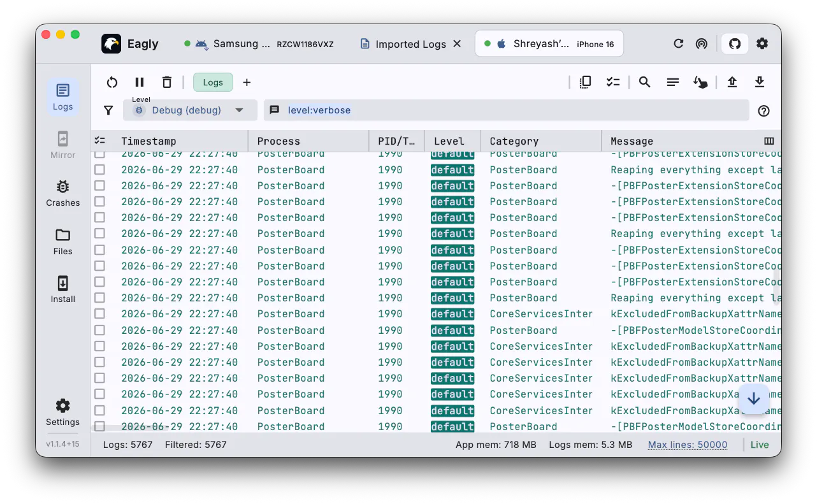Select Shreyash's iPhone 16 tab

tap(549, 44)
